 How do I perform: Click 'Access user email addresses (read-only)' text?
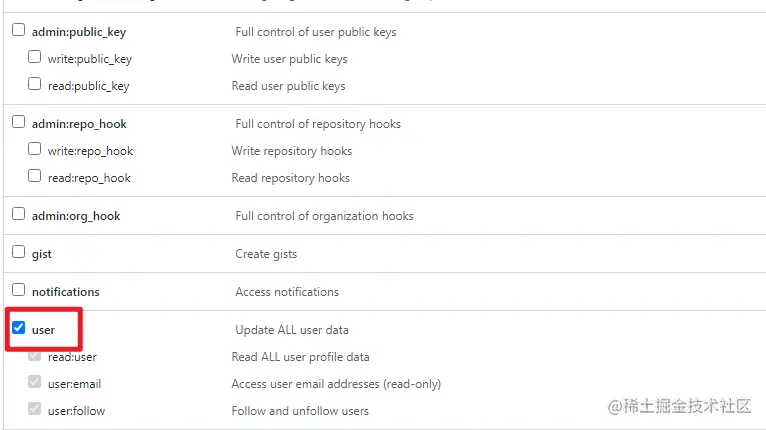point(336,384)
